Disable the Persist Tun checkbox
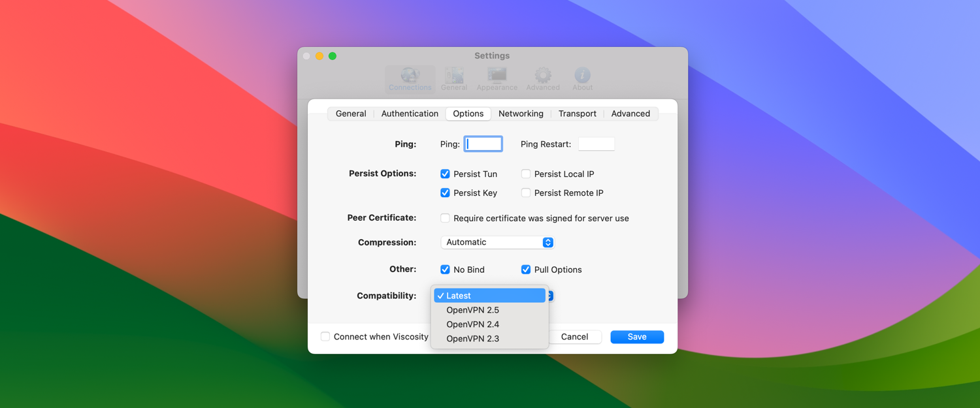Screen dimensions: 980x408 pos(445,174)
